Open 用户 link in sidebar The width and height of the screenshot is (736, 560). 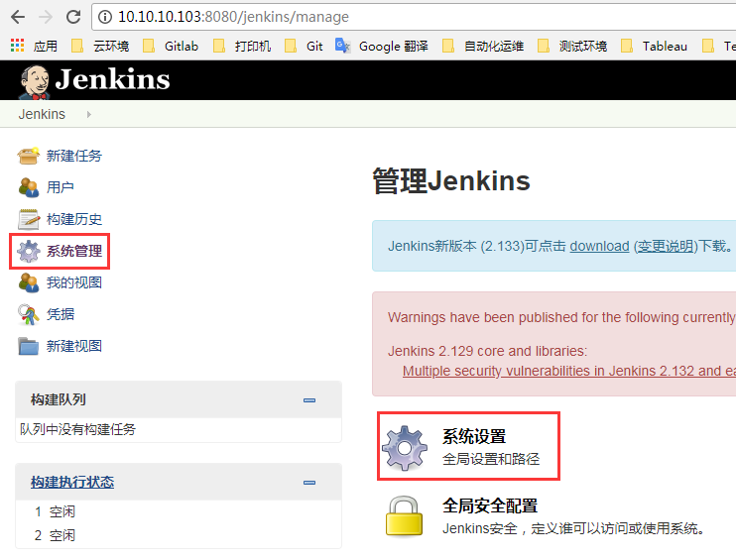(x=61, y=187)
